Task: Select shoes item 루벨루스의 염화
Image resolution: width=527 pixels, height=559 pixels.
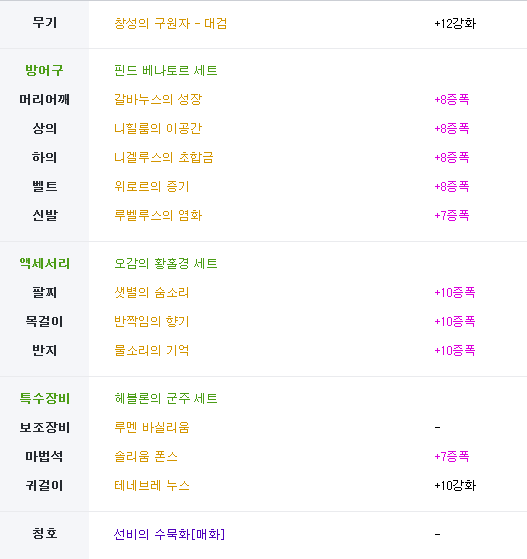Action: point(158,215)
